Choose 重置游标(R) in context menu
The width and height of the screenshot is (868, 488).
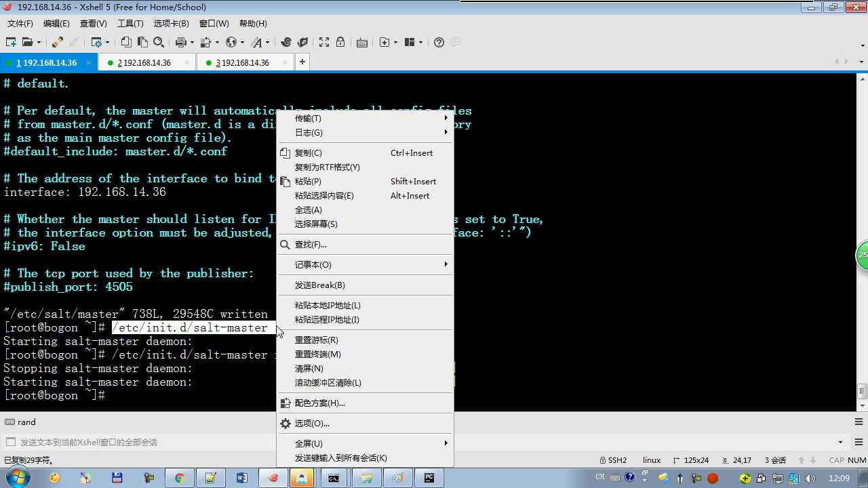pyautogui.click(x=365, y=340)
